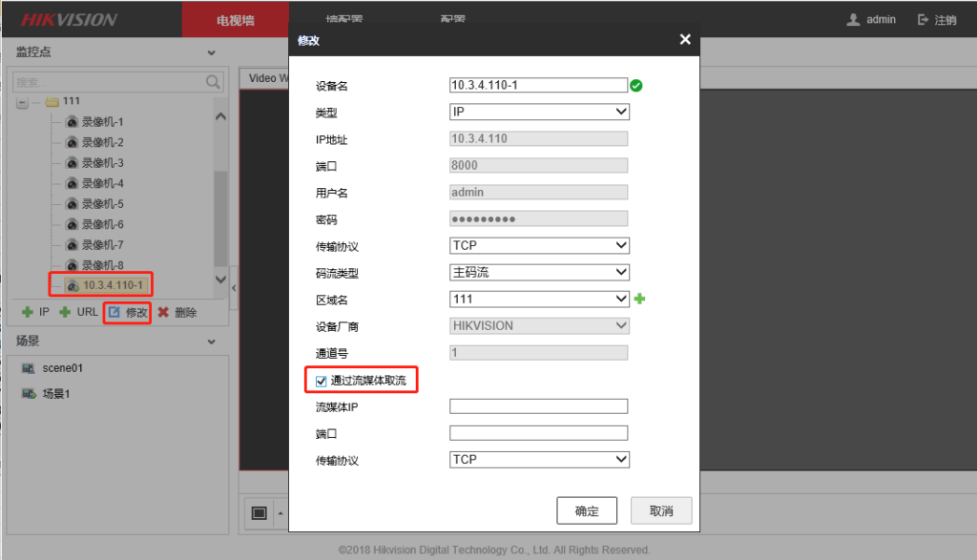Collapse the 场景 section chevron

coord(212,341)
